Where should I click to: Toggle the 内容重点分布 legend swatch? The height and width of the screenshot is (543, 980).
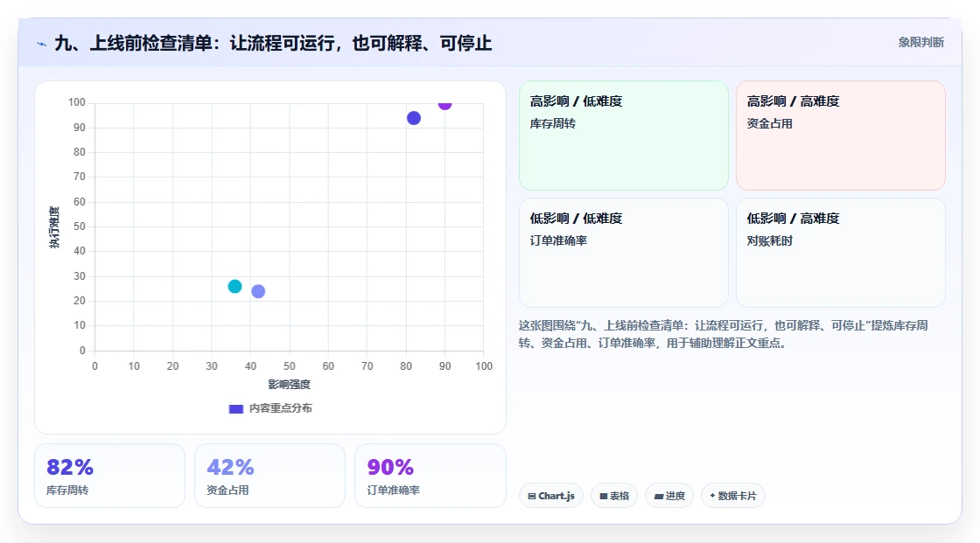coord(235,408)
